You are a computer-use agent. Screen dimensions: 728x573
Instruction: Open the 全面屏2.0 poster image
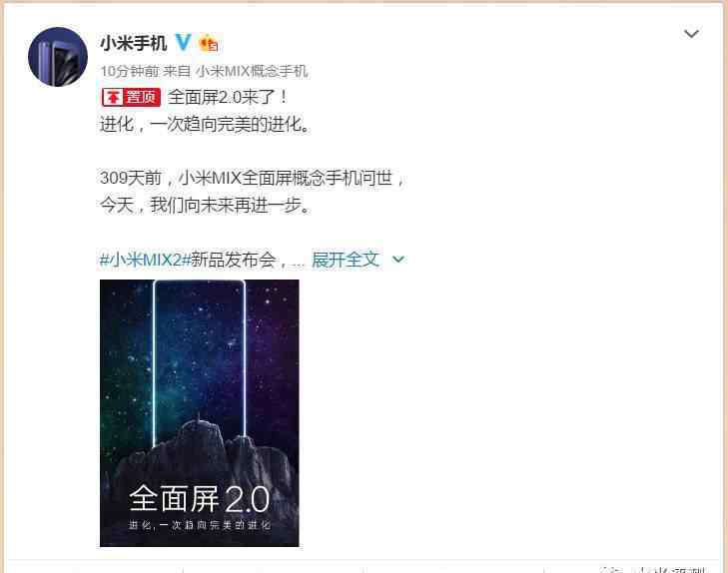coord(200,413)
